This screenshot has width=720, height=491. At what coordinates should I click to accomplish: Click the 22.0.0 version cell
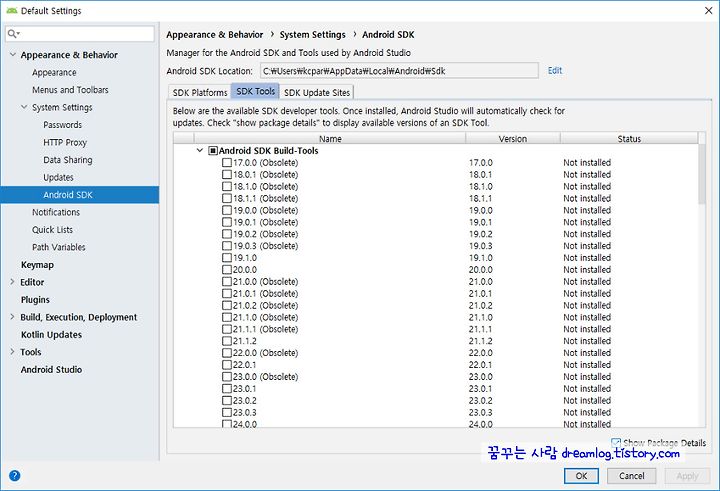(480, 353)
